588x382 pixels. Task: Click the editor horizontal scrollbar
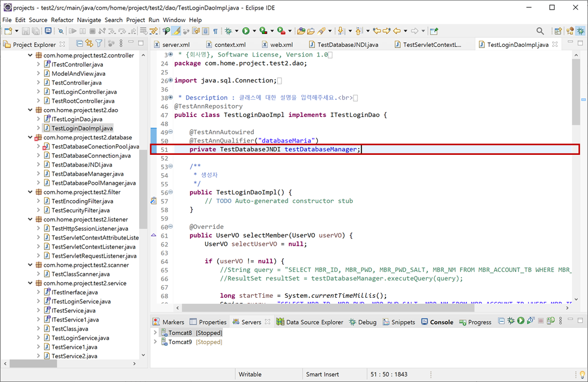click(328, 308)
